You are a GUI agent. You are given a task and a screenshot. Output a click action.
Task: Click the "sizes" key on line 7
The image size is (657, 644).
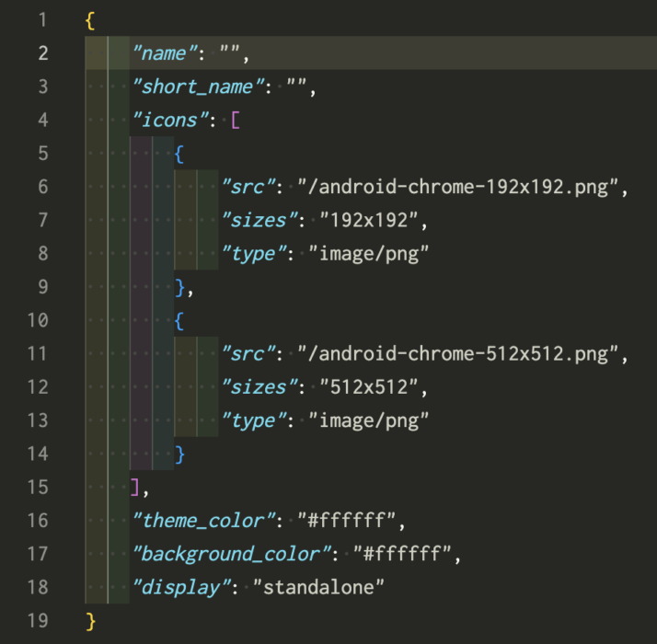tap(259, 221)
